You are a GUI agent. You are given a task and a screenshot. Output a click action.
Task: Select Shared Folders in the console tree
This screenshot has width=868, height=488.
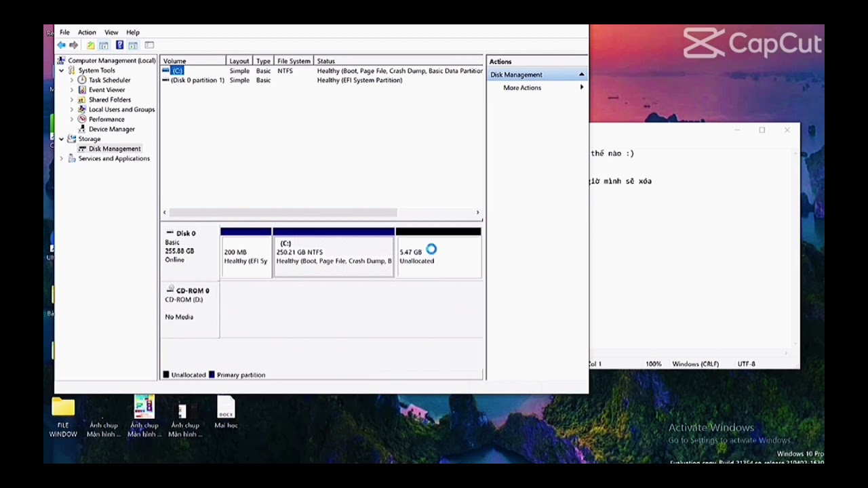pyautogui.click(x=109, y=100)
